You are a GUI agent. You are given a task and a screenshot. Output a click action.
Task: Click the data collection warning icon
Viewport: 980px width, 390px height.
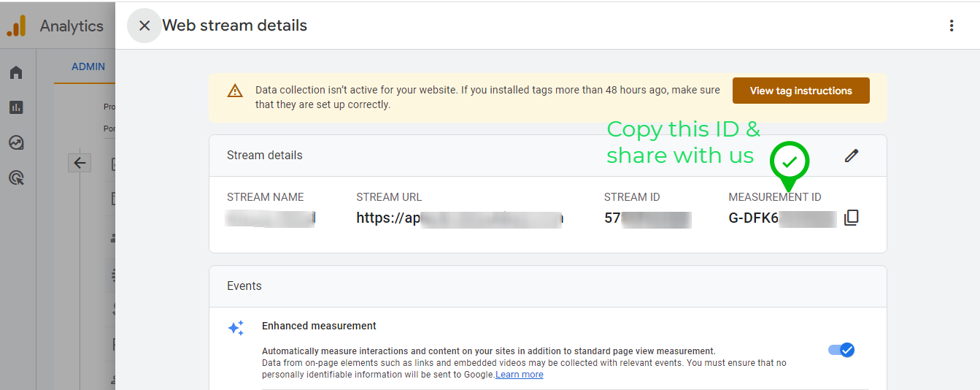pos(234,91)
